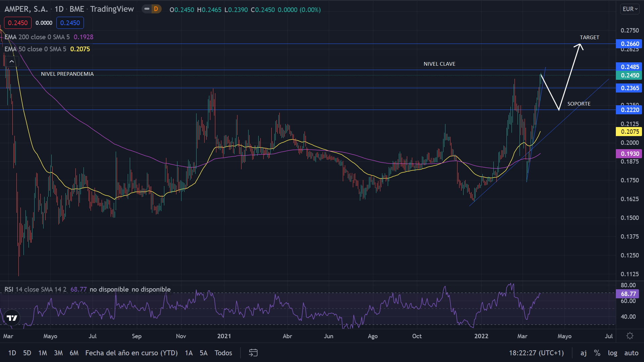The width and height of the screenshot is (644, 362).
Task: Toggle log scale mode
Action: pyautogui.click(x=612, y=353)
